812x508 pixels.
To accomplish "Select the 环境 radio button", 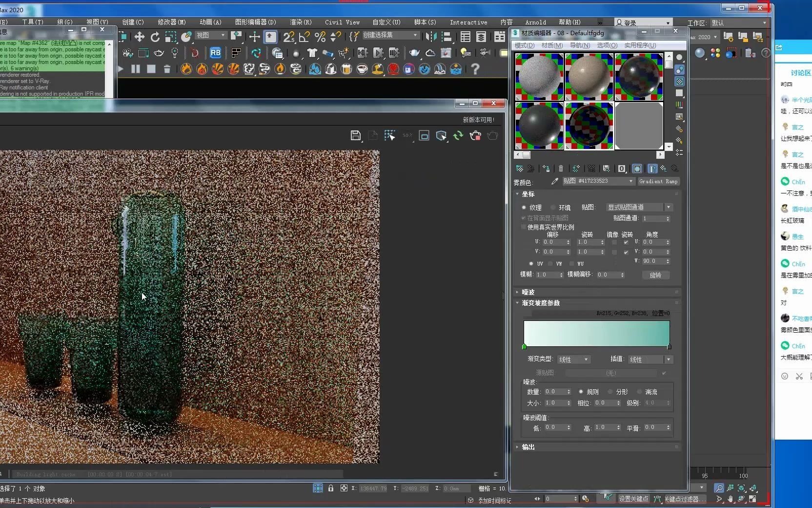I will (553, 208).
